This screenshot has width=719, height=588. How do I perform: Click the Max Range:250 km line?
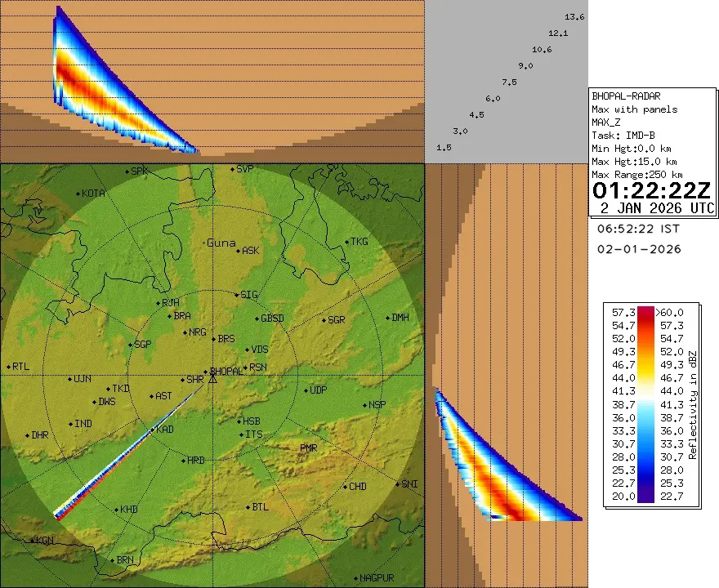pos(636,175)
